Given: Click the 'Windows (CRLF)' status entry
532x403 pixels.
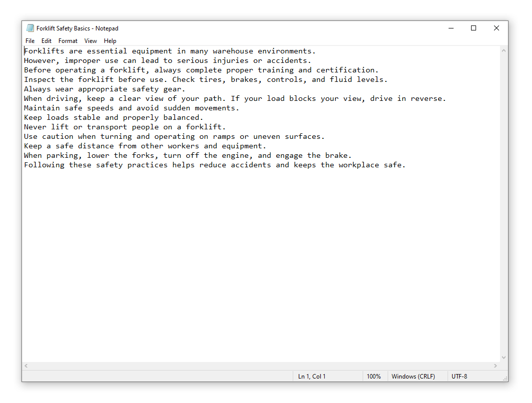Looking at the screenshot, I should pos(413,376).
